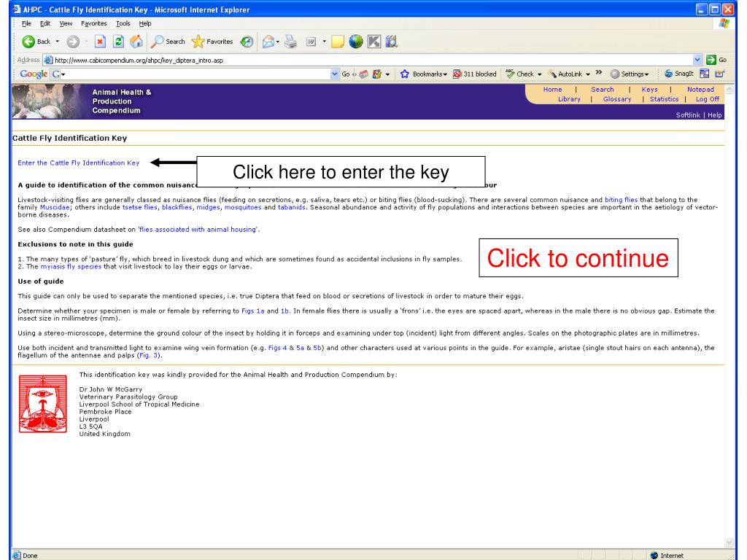The image size is (747, 560).
Task: Expand the address bar URL dropdown
Action: 697,60
